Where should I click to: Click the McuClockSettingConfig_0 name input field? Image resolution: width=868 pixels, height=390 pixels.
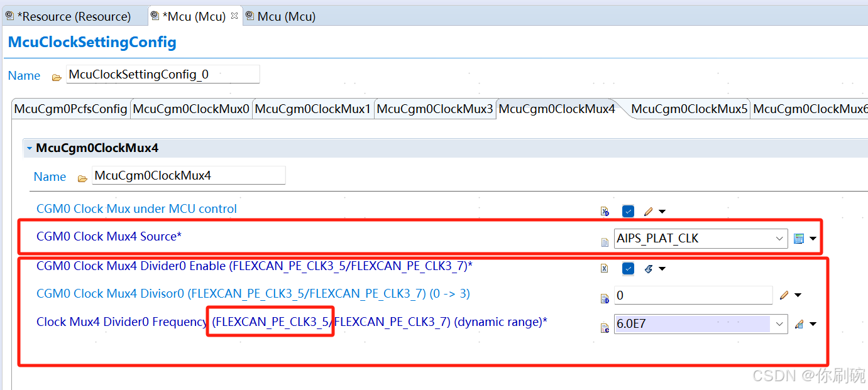pos(162,74)
